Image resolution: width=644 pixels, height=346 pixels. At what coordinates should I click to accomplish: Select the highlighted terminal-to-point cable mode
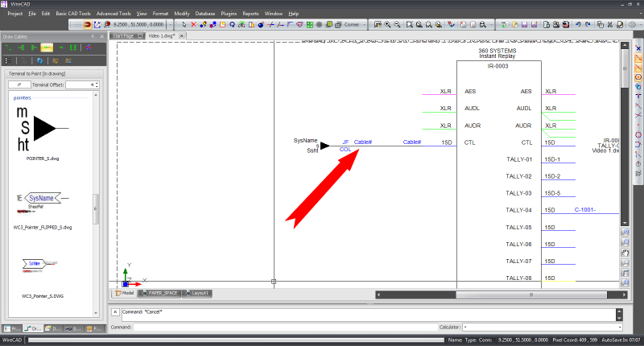tap(47, 47)
